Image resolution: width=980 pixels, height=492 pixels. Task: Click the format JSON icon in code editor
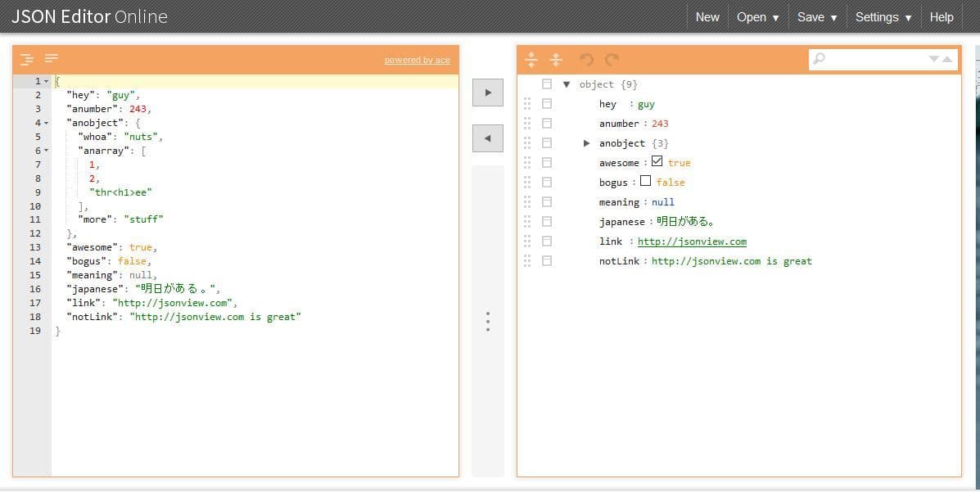(26, 60)
